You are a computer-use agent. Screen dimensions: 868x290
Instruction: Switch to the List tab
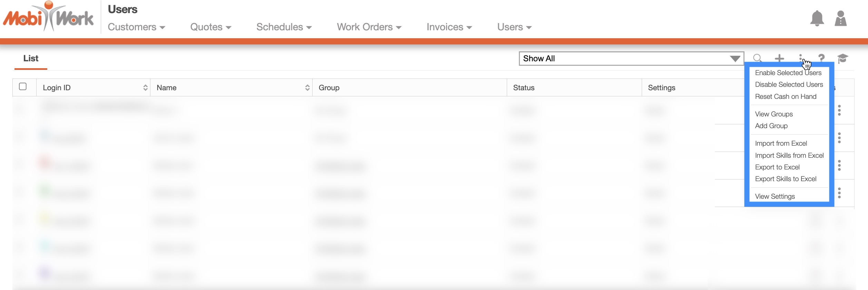click(31, 59)
